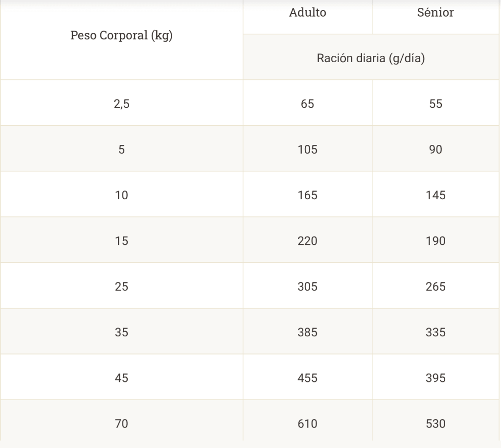Click the Adulto value 455
The image size is (501, 448).
[307, 378]
